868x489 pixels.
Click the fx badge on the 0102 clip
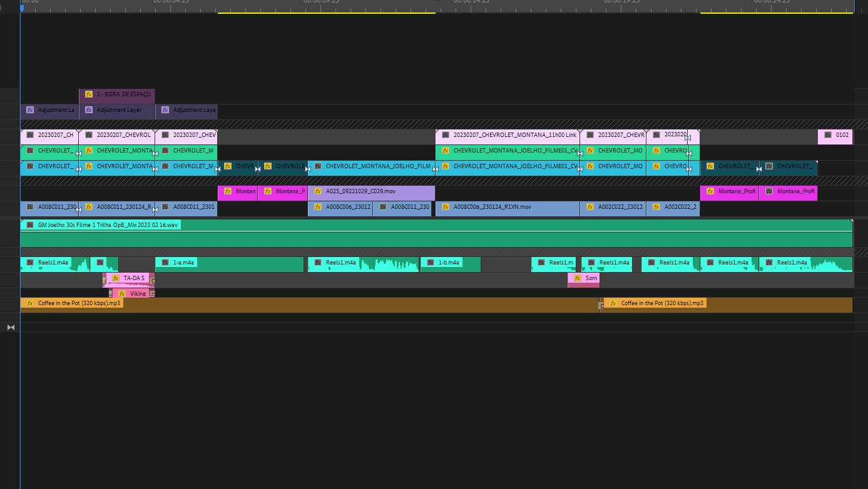(828, 135)
